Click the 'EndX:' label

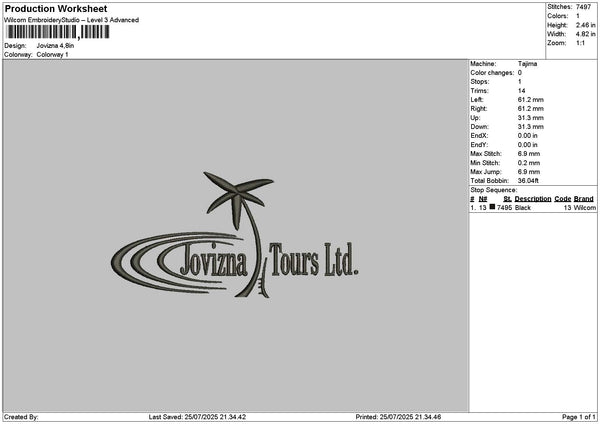point(479,136)
